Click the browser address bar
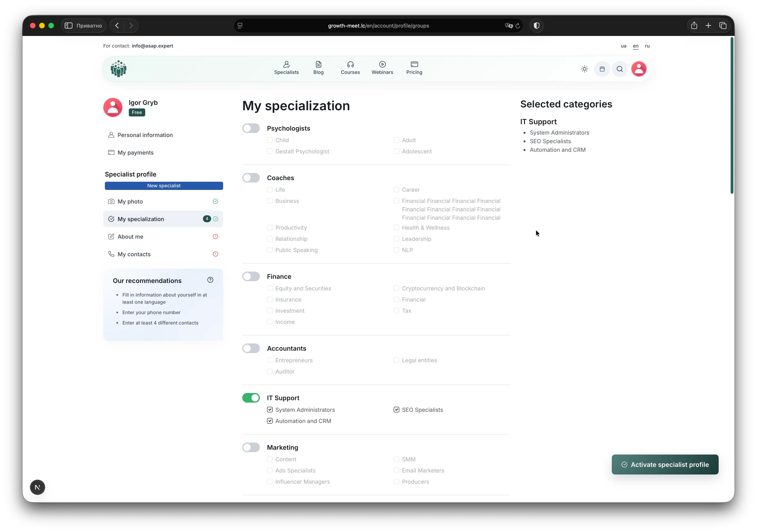Image resolution: width=757 pixels, height=532 pixels. 378,26
